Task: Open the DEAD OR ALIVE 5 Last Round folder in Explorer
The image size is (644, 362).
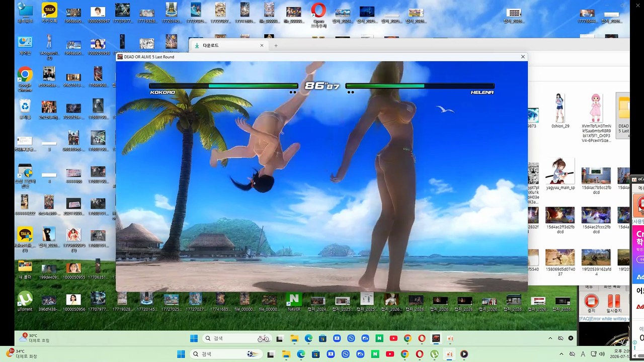Action: [x=623, y=116]
